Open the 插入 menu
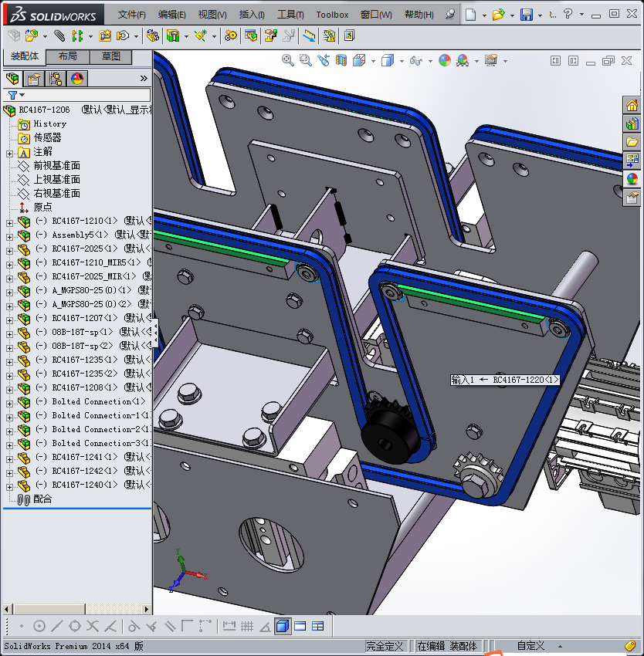 click(251, 15)
